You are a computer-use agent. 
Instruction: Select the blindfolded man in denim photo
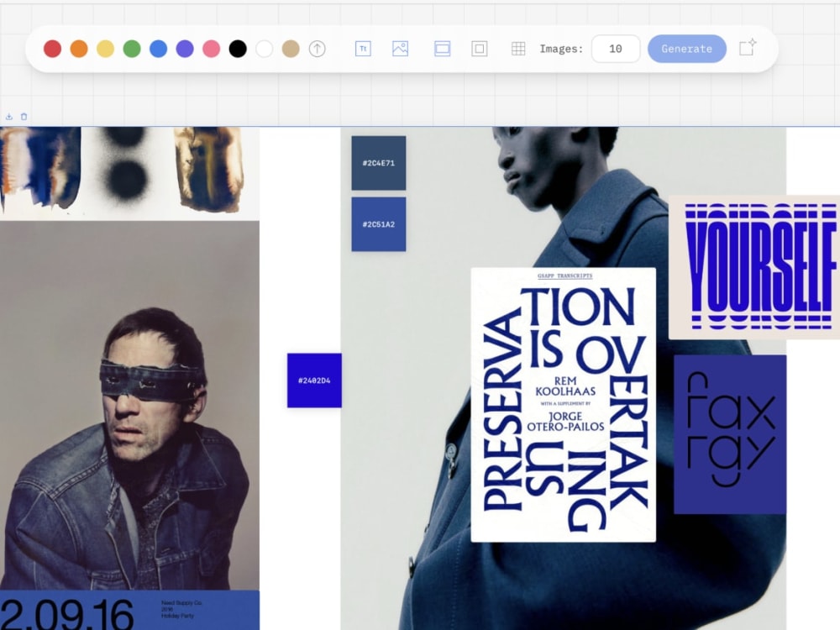pos(129,406)
